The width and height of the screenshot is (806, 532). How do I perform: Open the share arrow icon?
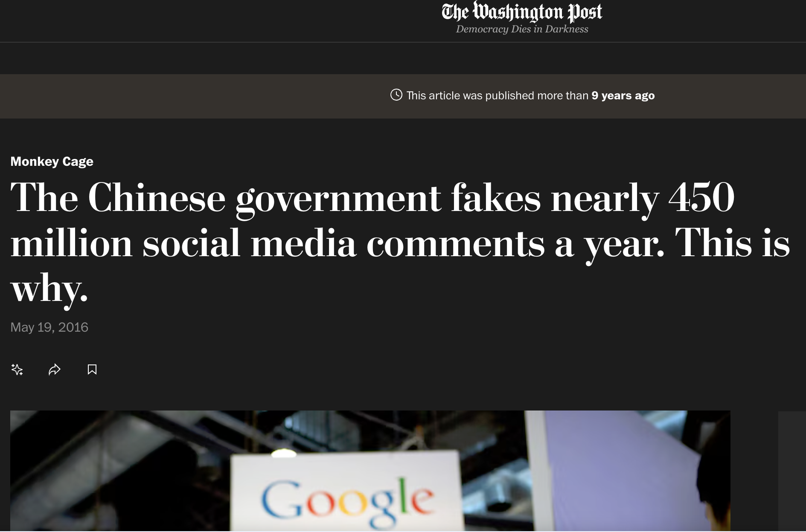coord(55,369)
